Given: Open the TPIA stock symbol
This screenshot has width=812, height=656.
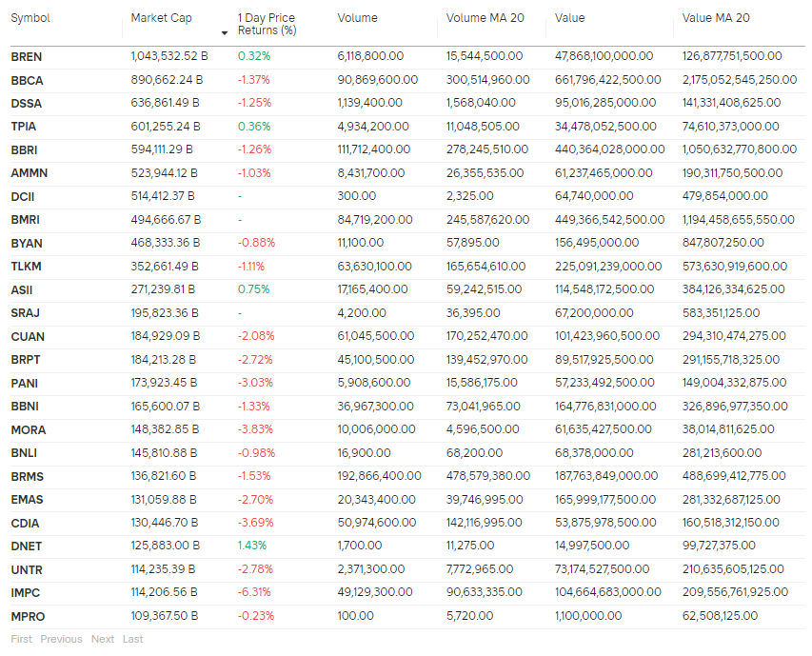Looking at the screenshot, I should [x=23, y=127].
